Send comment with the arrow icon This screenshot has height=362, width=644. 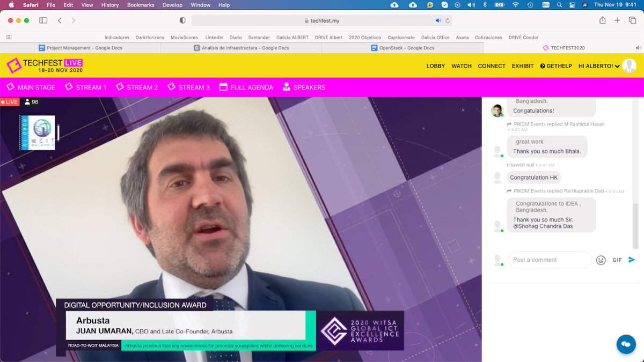tap(632, 260)
